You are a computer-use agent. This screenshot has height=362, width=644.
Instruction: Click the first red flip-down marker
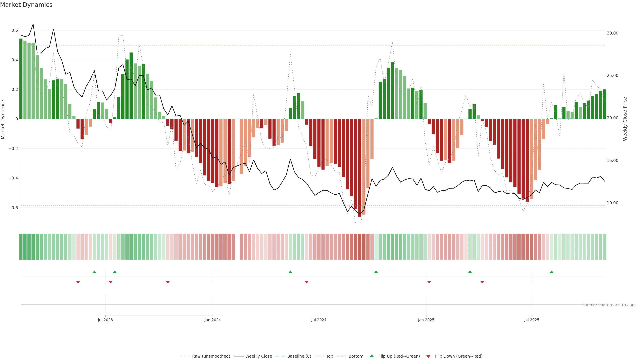tap(78, 282)
